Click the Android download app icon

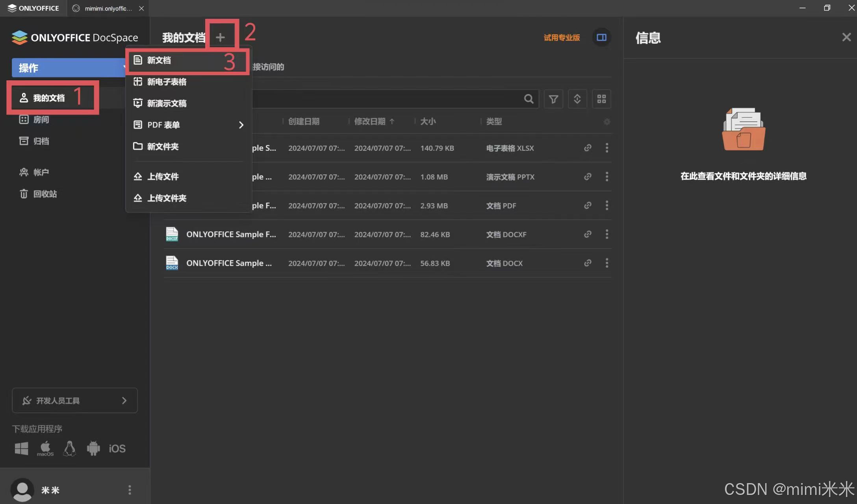tap(93, 448)
